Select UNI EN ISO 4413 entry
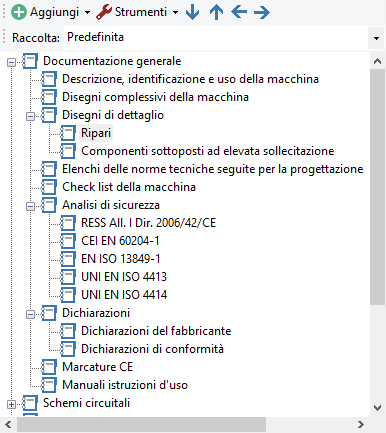 [124, 277]
